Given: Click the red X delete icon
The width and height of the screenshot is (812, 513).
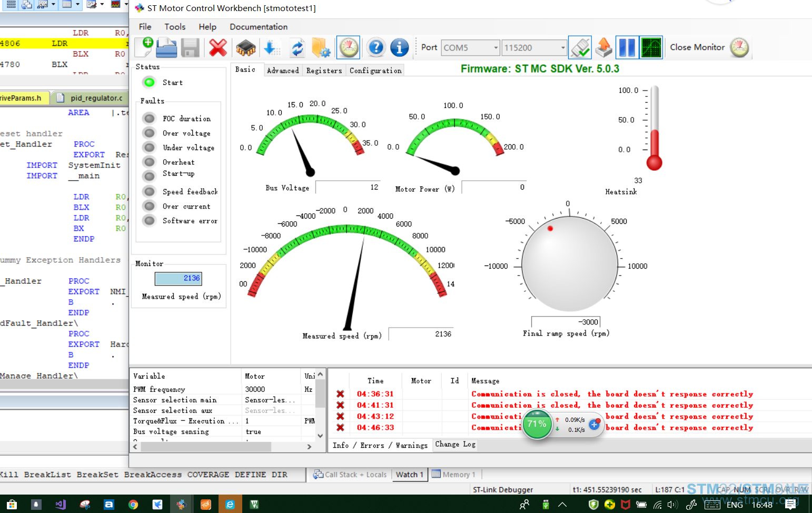Looking at the screenshot, I should click(x=217, y=47).
